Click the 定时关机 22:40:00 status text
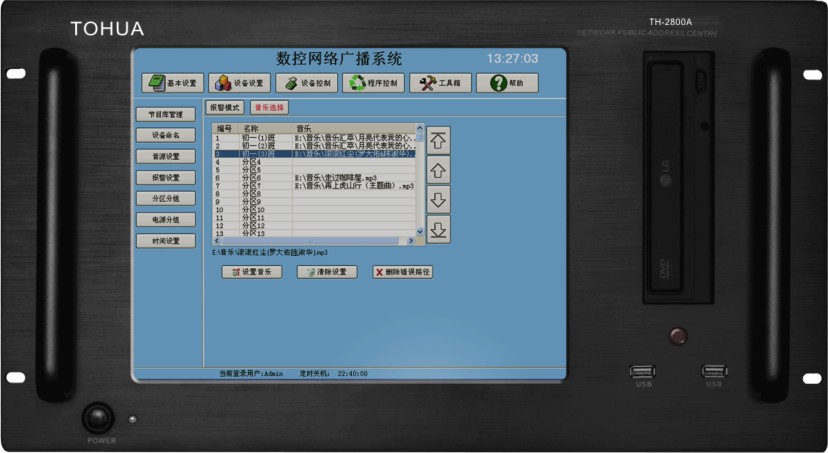828x453 pixels. click(333, 373)
